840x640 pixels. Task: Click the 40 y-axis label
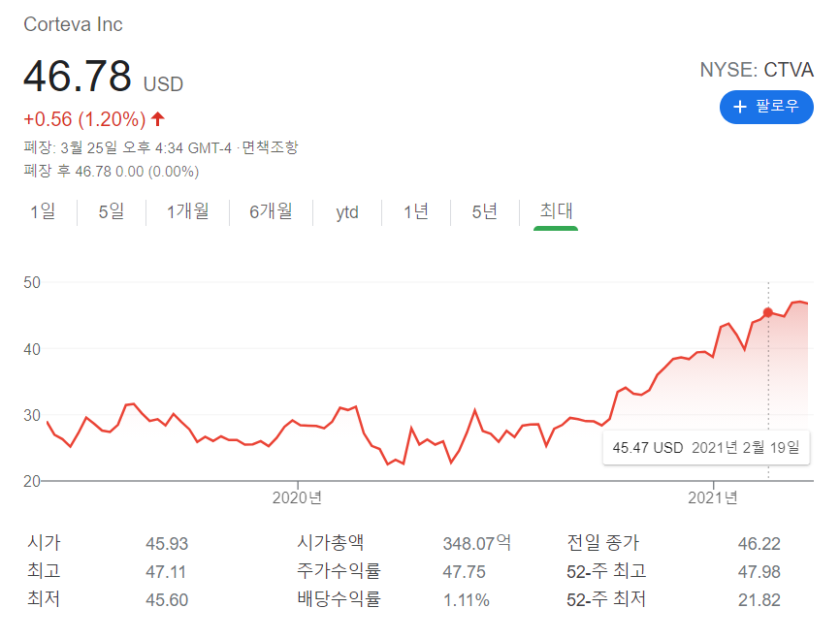32,350
